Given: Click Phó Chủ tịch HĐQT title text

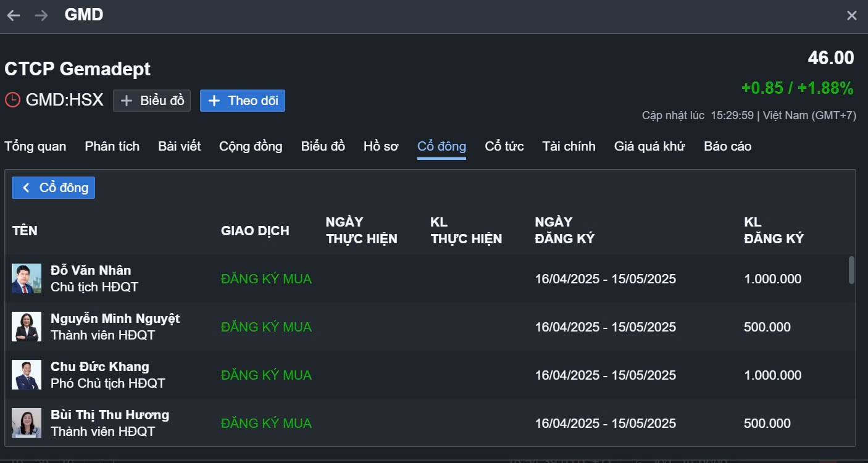Looking at the screenshot, I should (x=108, y=383).
